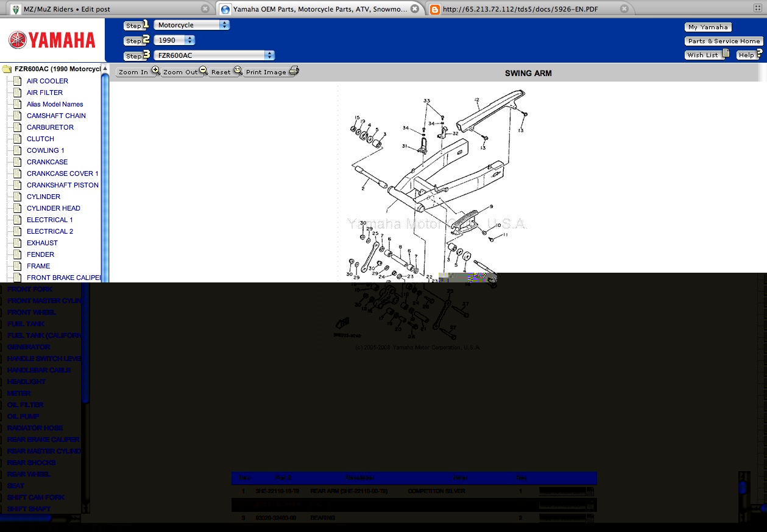Open the CYLINDER HEAD assembly link

click(x=54, y=208)
